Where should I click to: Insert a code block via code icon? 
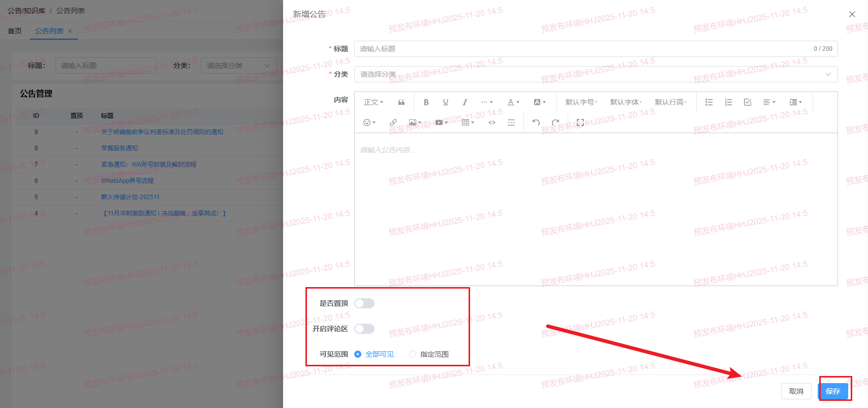(491, 122)
